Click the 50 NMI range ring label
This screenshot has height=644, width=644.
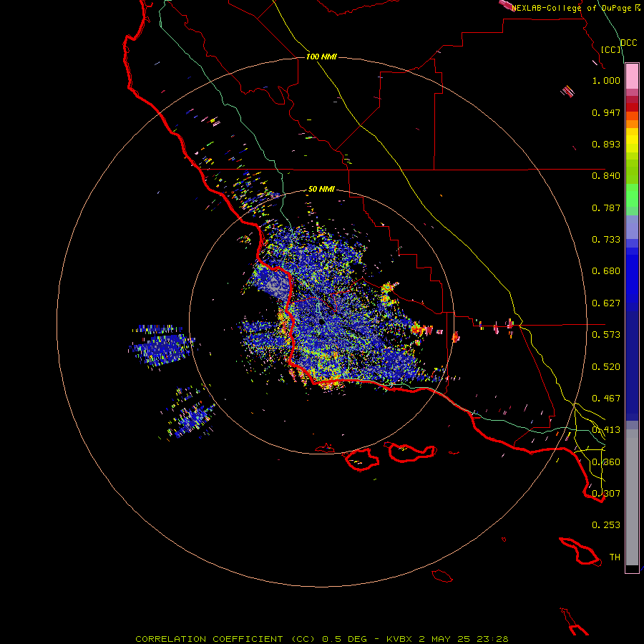321,189
